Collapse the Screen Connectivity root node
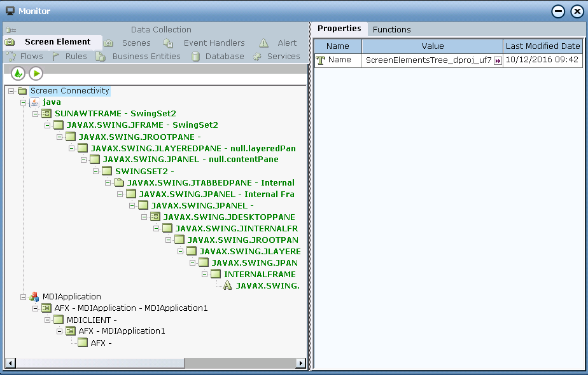Screen dimensions: 588x375 coord(11,91)
